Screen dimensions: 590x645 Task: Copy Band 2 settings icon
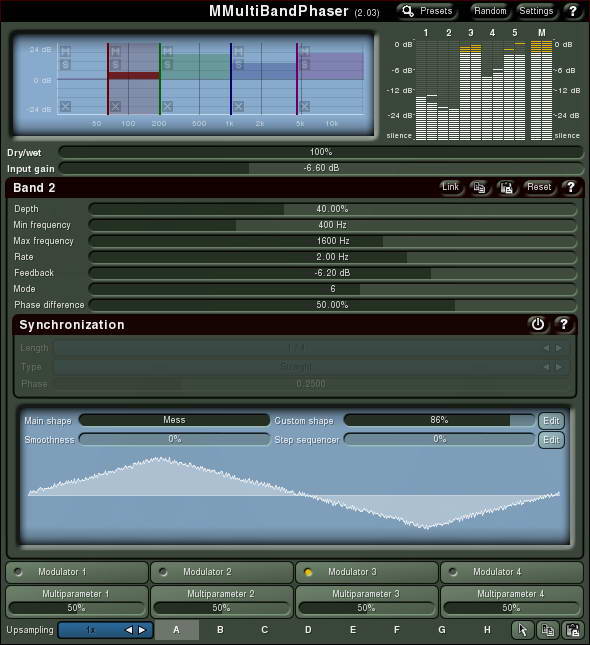pyautogui.click(x=479, y=188)
